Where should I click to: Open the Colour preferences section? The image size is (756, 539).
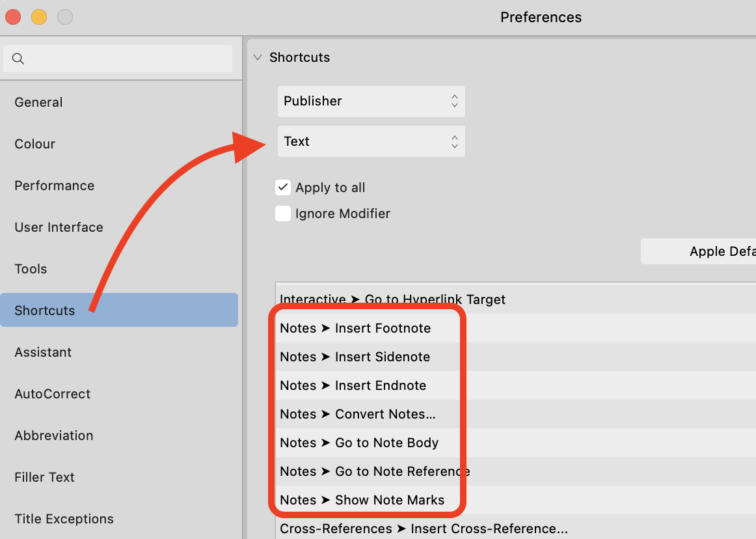[x=34, y=144]
